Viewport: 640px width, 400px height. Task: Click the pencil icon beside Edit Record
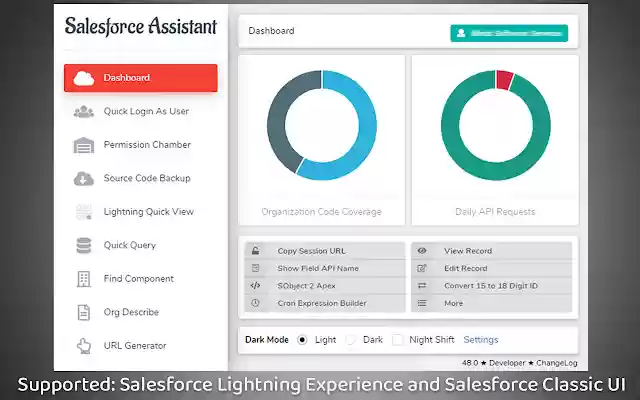[422, 268]
